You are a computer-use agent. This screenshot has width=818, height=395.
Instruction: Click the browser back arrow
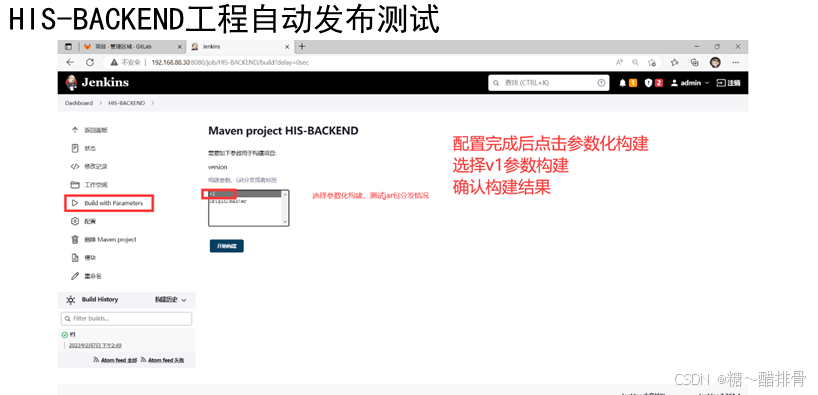point(70,62)
